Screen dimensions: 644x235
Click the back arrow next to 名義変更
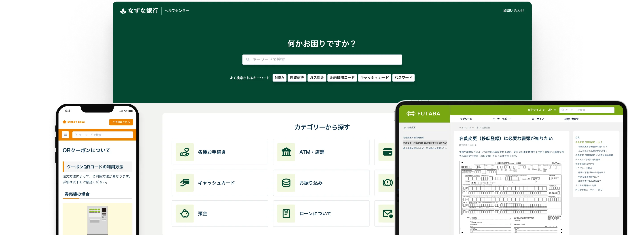405,128
